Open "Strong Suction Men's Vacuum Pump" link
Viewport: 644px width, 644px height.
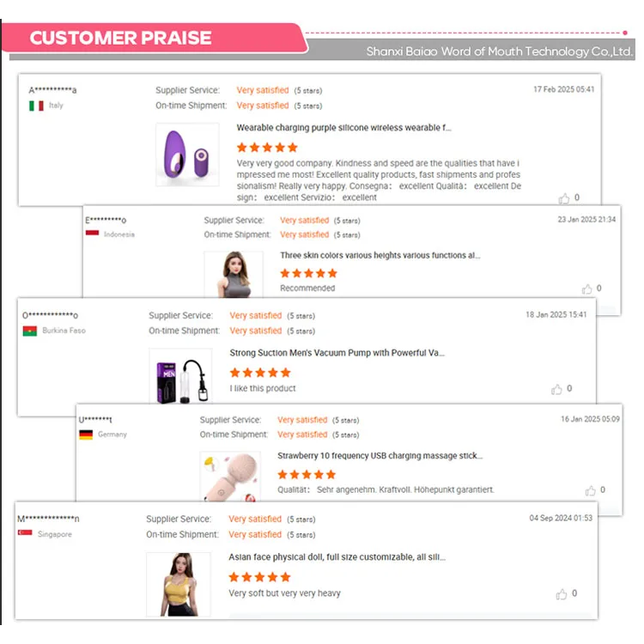337,353
